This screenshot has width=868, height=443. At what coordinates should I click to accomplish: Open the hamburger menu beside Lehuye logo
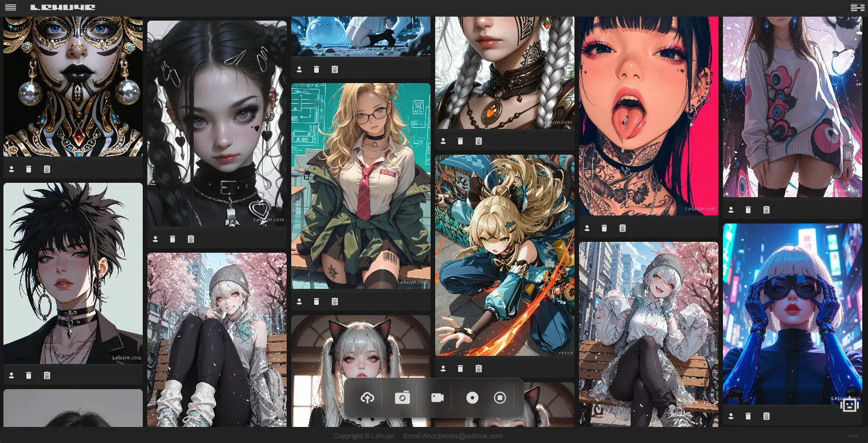click(x=10, y=7)
